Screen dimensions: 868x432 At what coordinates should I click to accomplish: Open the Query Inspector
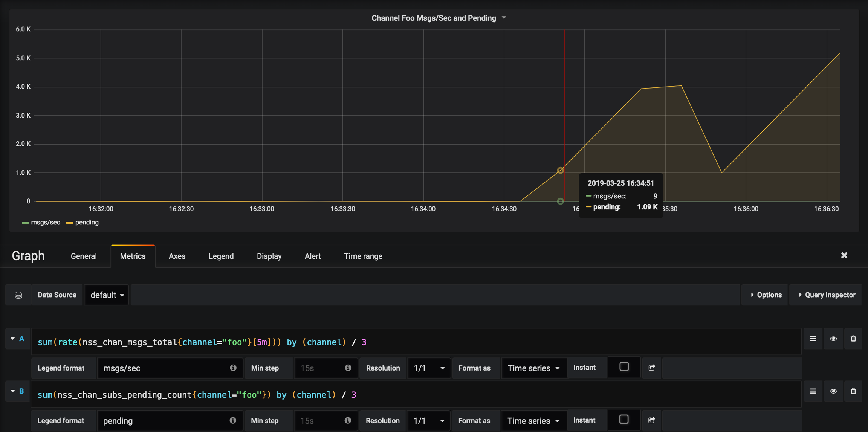point(827,295)
